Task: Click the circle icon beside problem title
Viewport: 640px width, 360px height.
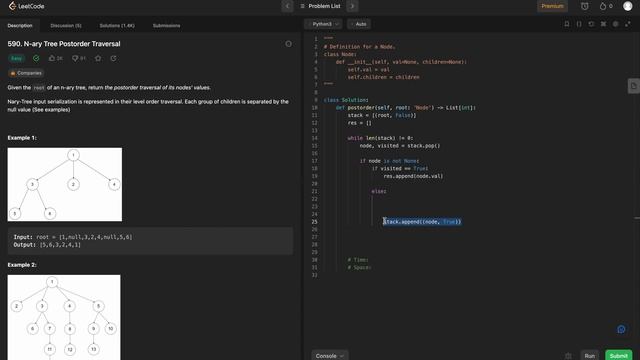Action: tap(289, 44)
